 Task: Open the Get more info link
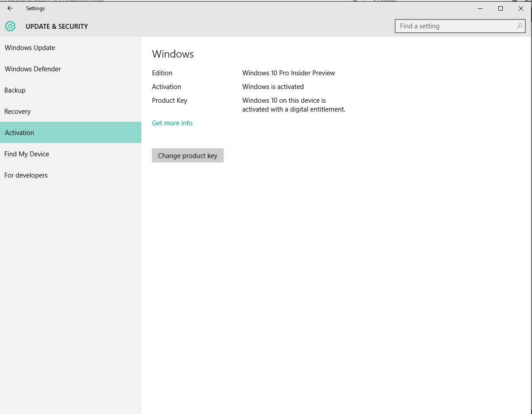[172, 123]
